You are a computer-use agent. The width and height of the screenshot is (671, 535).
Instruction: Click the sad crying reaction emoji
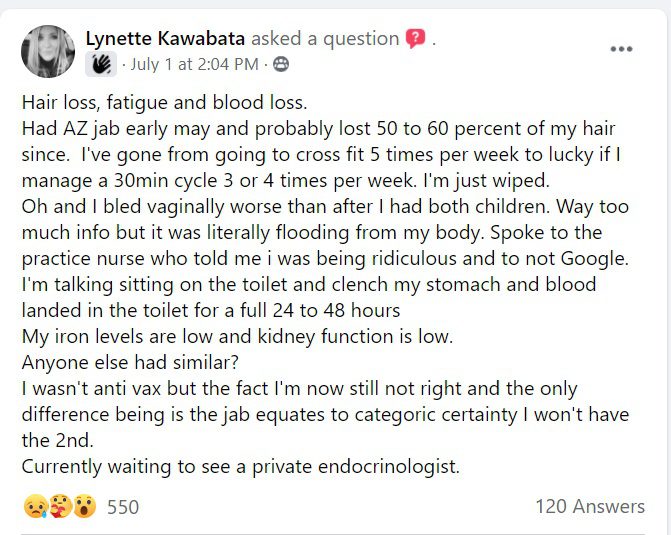34,507
